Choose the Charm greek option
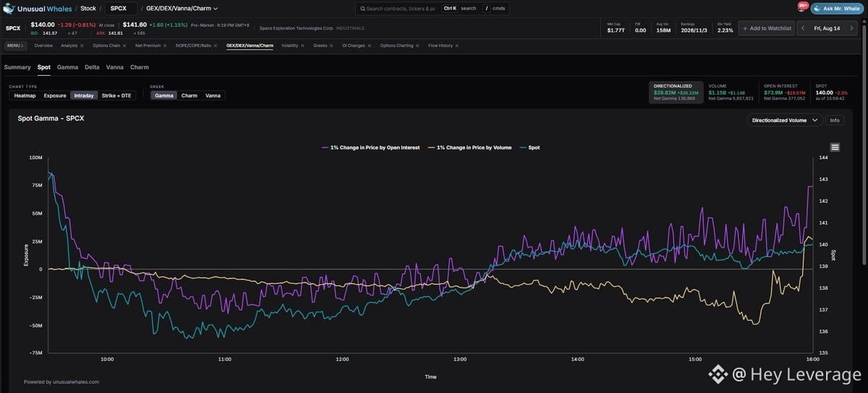 coord(190,95)
